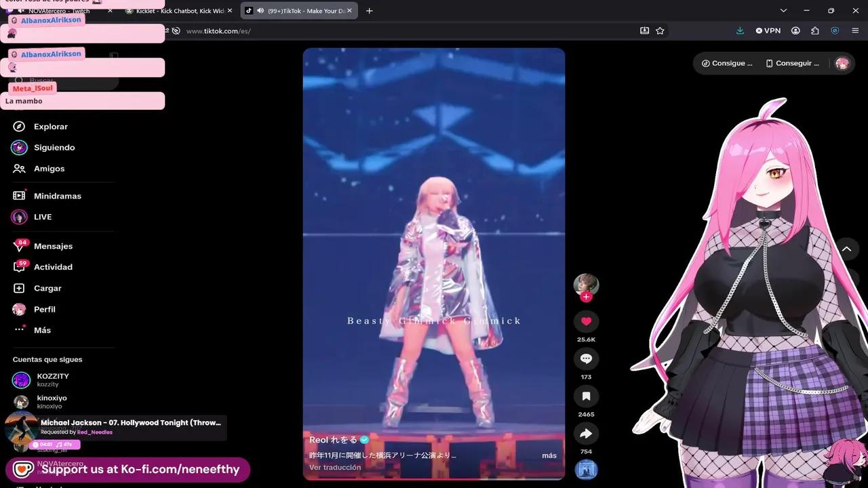Viewport: 868px width, 488px height.
Task: Open Reol れをる profile name
Action: [x=333, y=440]
